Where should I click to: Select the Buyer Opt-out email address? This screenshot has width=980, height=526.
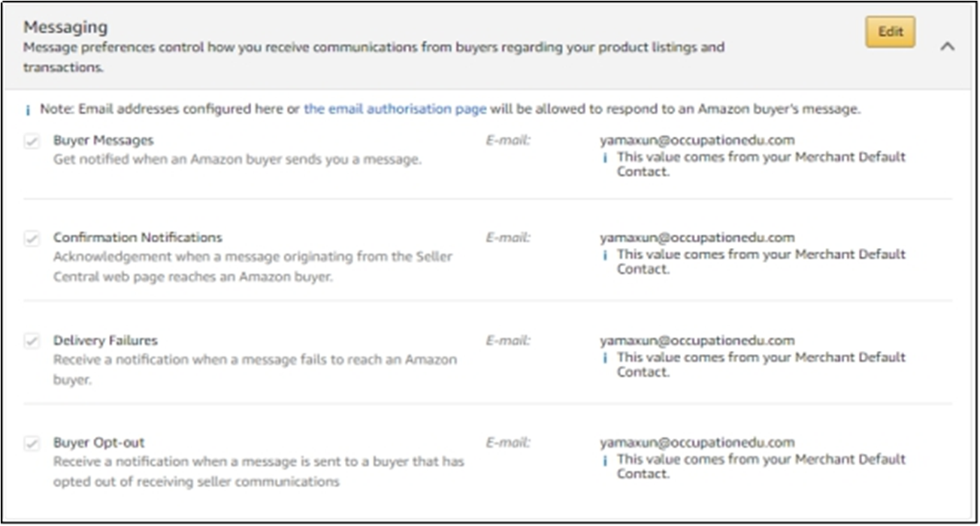[697, 443]
